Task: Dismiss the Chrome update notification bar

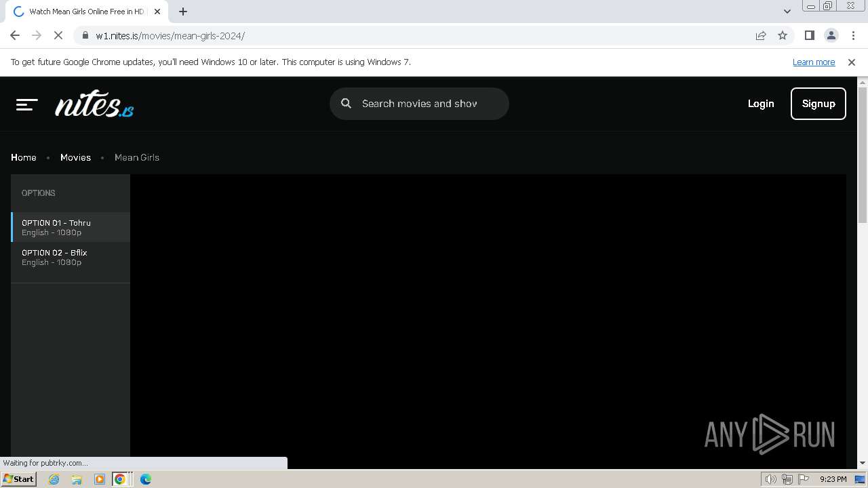Action: (x=852, y=62)
